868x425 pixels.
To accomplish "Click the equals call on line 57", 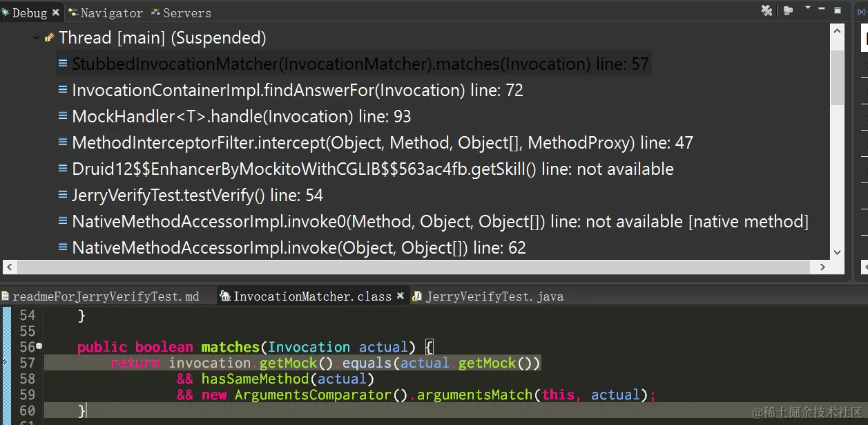I will point(367,363).
